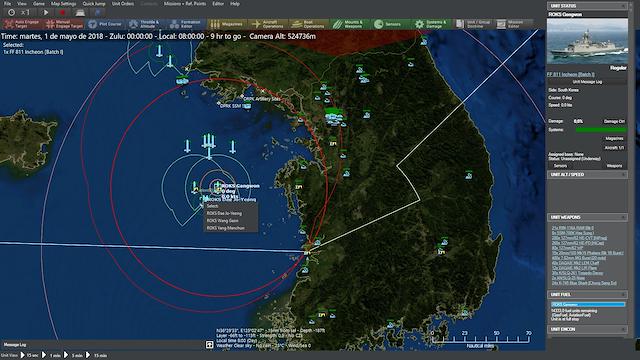The width and height of the screenshot is (640, 360).
Task: Click the green Systems status bar
Action: [x=601, y=130]
